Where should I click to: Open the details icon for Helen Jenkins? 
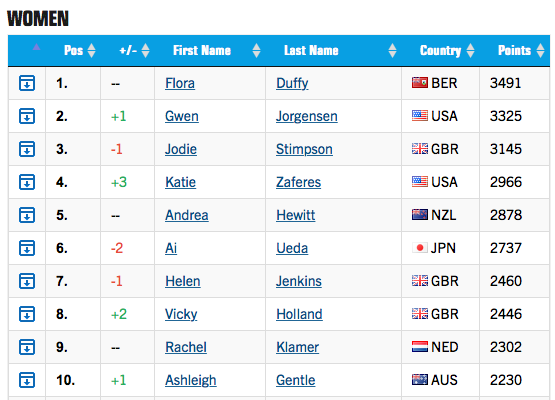point(27,281)
